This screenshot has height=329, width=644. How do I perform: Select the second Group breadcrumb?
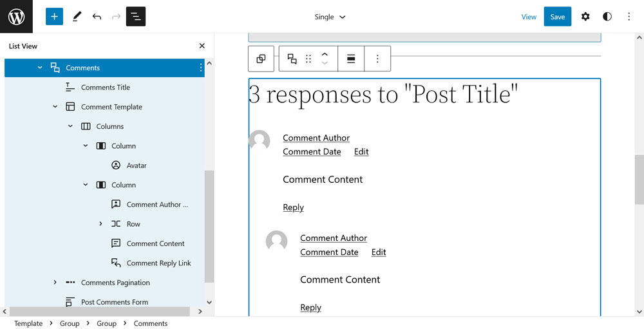pyautogui.click(x=106, y=324)
